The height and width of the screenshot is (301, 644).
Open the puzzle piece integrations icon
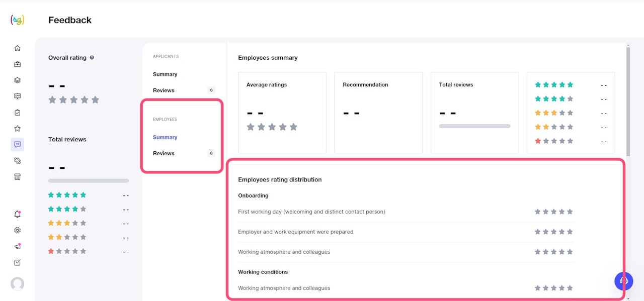pyautogui.click(x=18, y=161)
